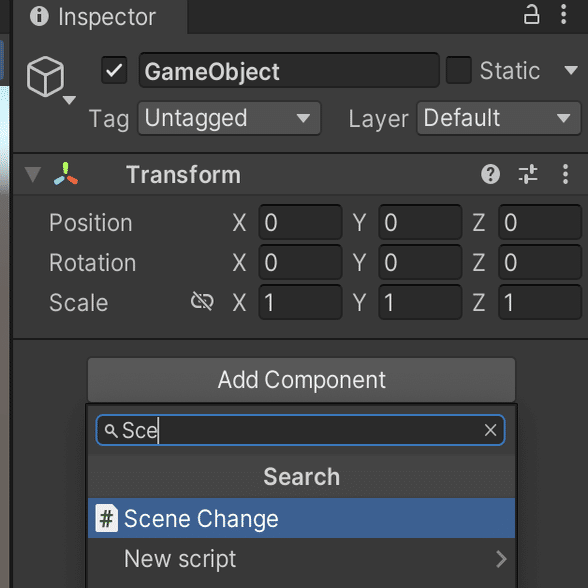Image resolution: width=588 pixels, height=588 pixels.
Task: Open the Inspector panel three-dot menu
Action: pos(563,15)
